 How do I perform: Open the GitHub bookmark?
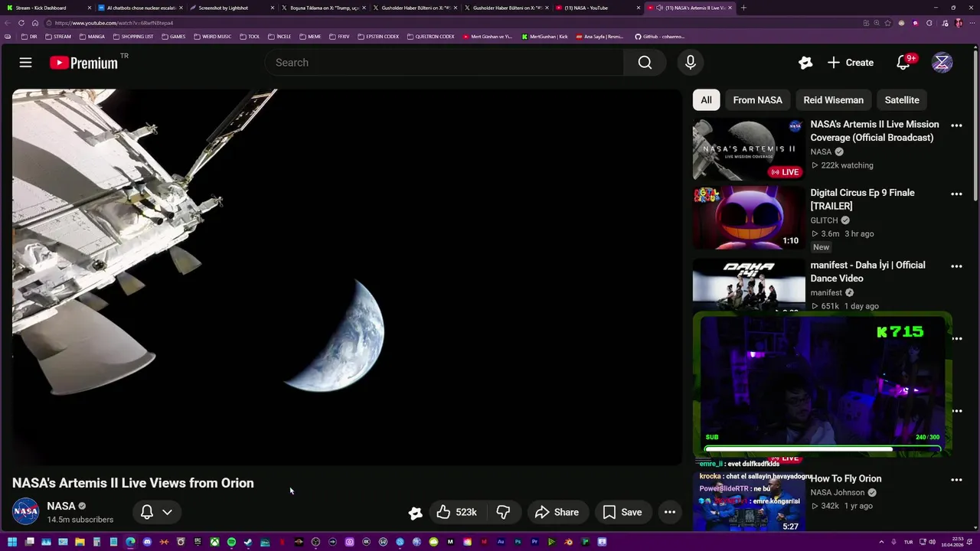click(x=659, y=37)
